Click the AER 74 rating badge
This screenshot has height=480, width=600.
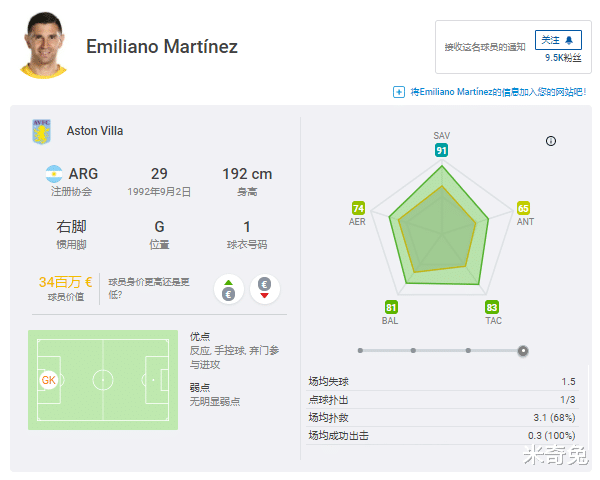point(358,208)
